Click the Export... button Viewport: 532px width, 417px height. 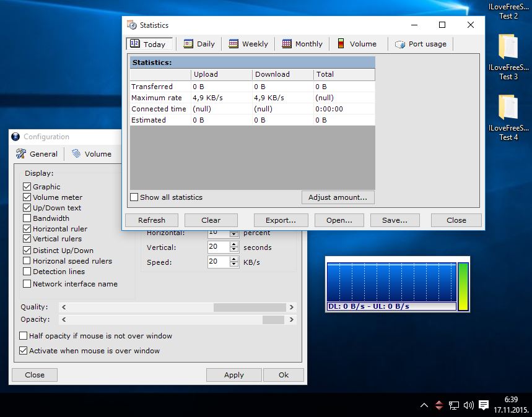click(x=281, y=220)
